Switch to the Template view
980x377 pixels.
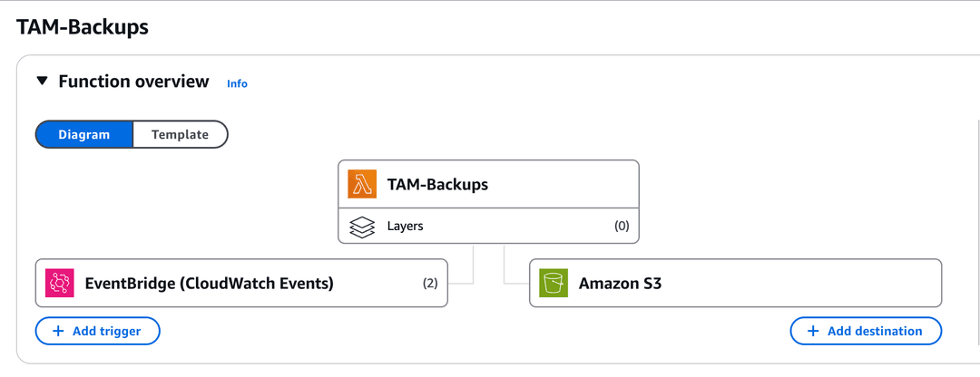point(180,135)
